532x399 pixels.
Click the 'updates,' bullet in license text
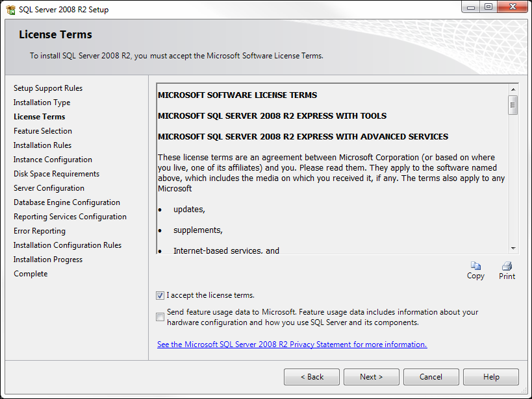coord(189,210)
